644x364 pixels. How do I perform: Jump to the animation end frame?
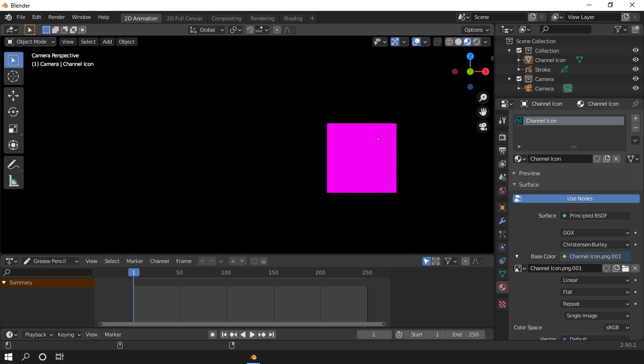tap(271, 335)
